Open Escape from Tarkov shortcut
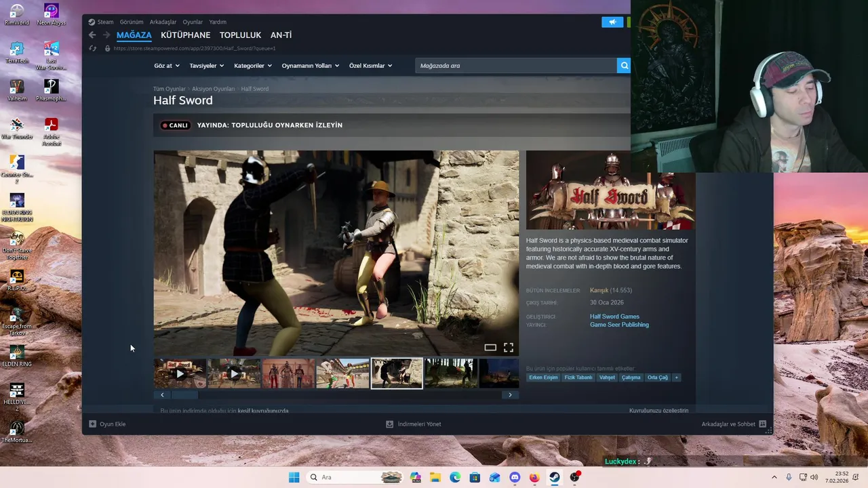This screenshot has width=868, height=488. [17, 321]
